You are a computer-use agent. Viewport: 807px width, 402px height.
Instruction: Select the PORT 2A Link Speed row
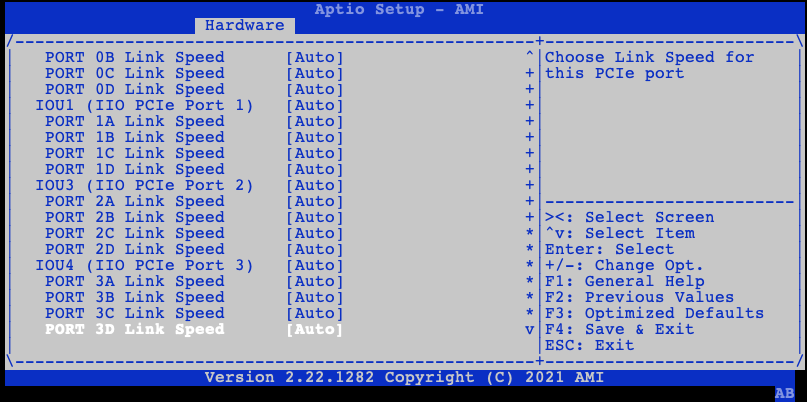click(x=194, y=201)
